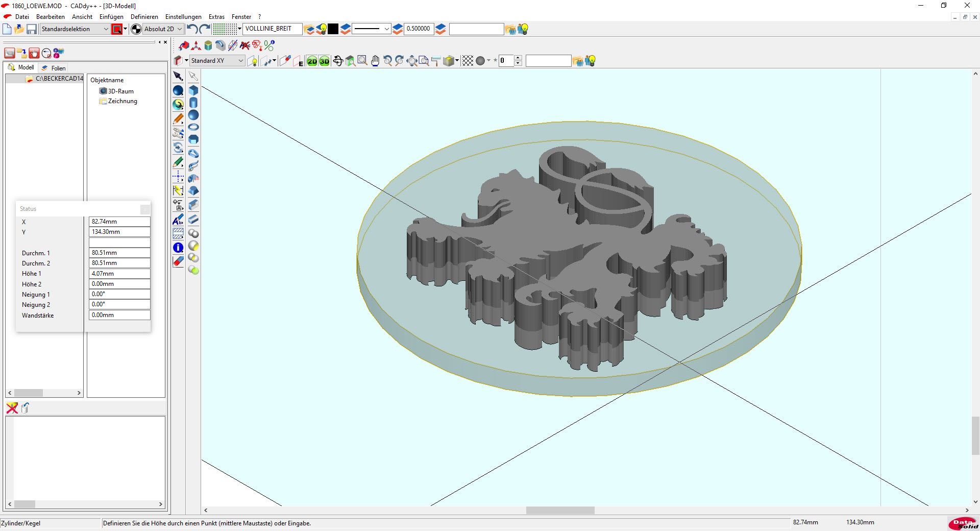Viewport: 980px width, 531px height.
Task: Click the crosshatch pattern icon
Action: [468, 61]
